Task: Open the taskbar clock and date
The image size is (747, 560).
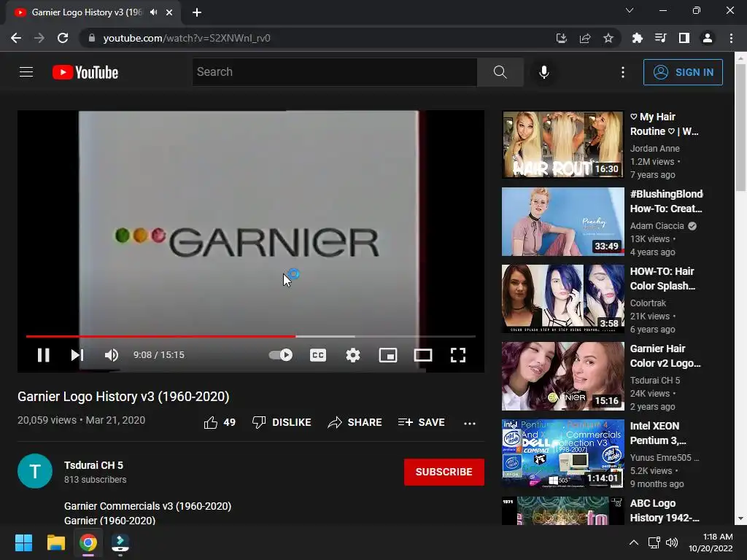Action: point(711,542)
